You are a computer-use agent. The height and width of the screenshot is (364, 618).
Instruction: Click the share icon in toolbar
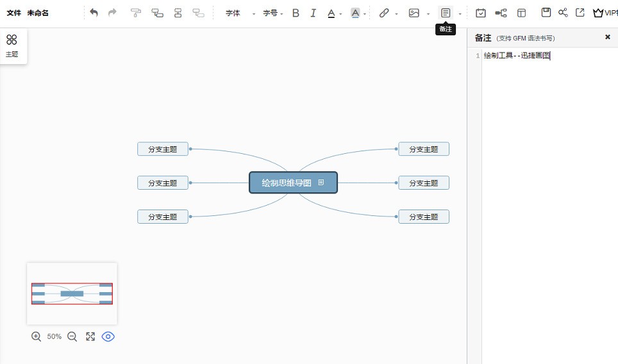[563, 13]
